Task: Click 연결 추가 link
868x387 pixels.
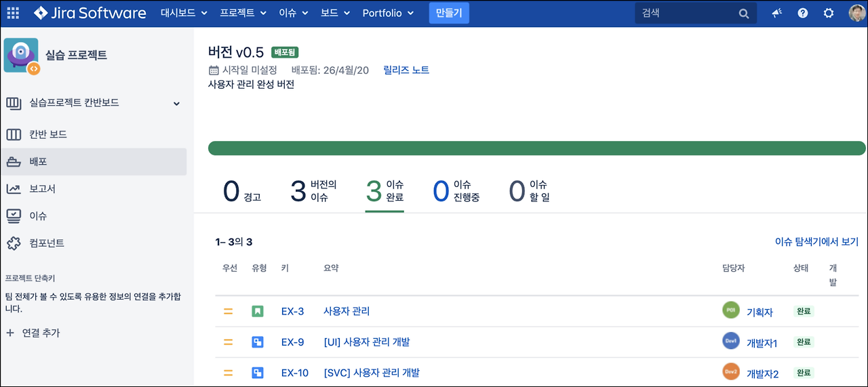Action: click(41, 333)
